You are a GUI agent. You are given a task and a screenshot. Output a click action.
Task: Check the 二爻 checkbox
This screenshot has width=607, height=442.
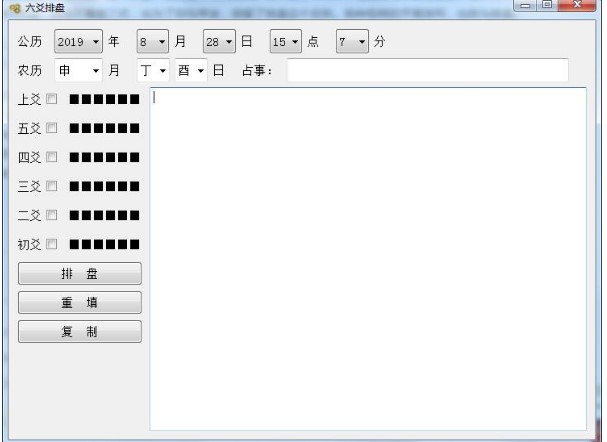coord(51,215)
